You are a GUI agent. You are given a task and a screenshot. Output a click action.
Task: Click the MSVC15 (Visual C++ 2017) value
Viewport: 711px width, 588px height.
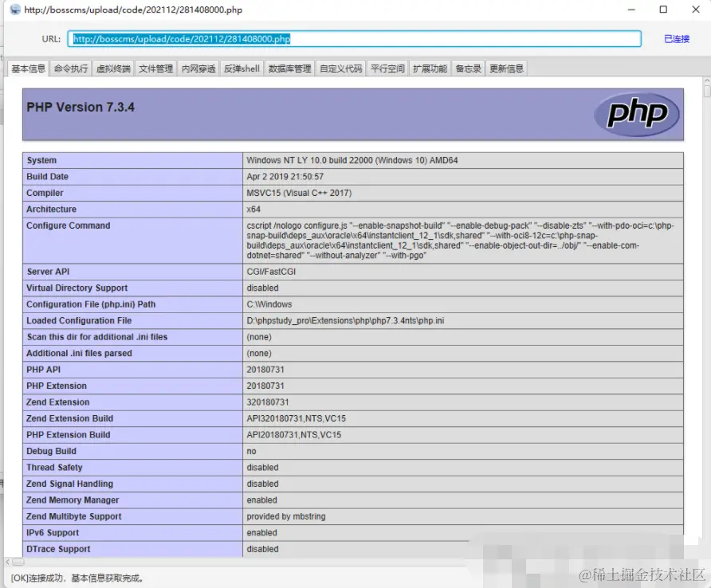pos(299,193)
